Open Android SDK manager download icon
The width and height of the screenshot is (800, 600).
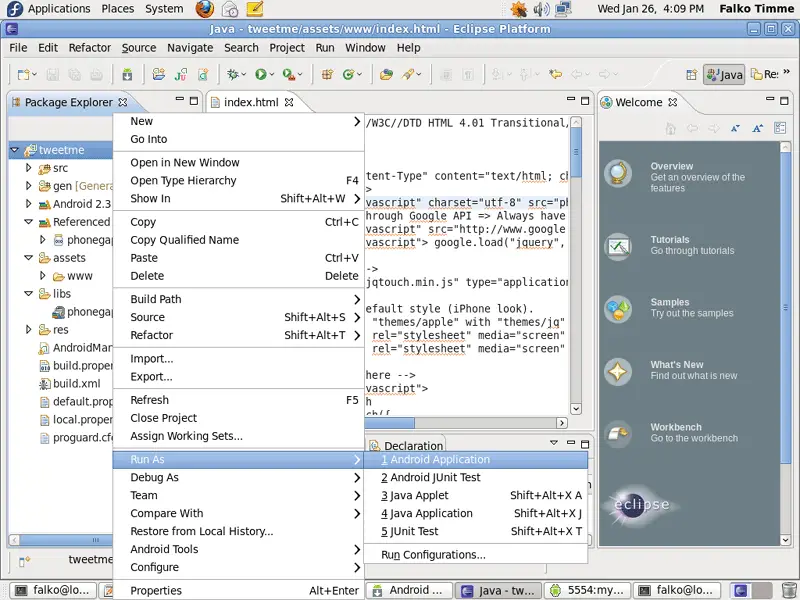click(x=127, y=75)
